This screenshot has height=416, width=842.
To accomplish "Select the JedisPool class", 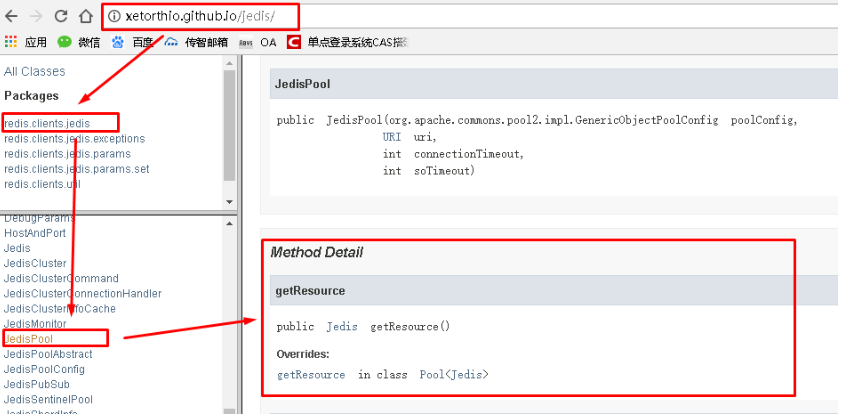I will click(x=28, y=339).
